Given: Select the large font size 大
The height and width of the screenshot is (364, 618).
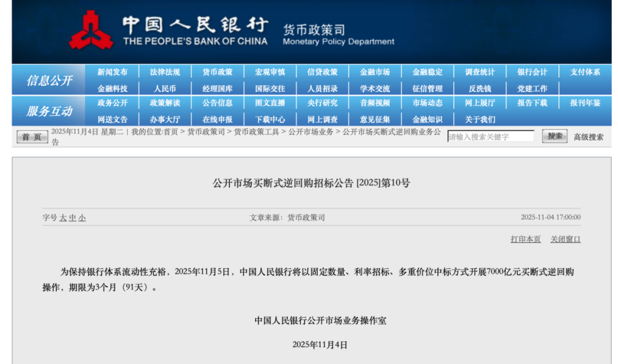Looking at the screenshot, I should [64, 218].
